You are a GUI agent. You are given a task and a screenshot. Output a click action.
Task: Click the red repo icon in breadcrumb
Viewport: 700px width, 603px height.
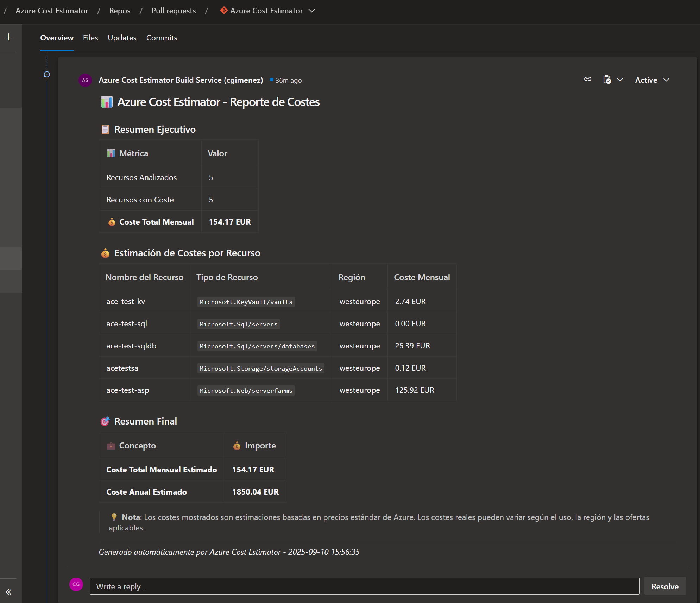(224, 11)
